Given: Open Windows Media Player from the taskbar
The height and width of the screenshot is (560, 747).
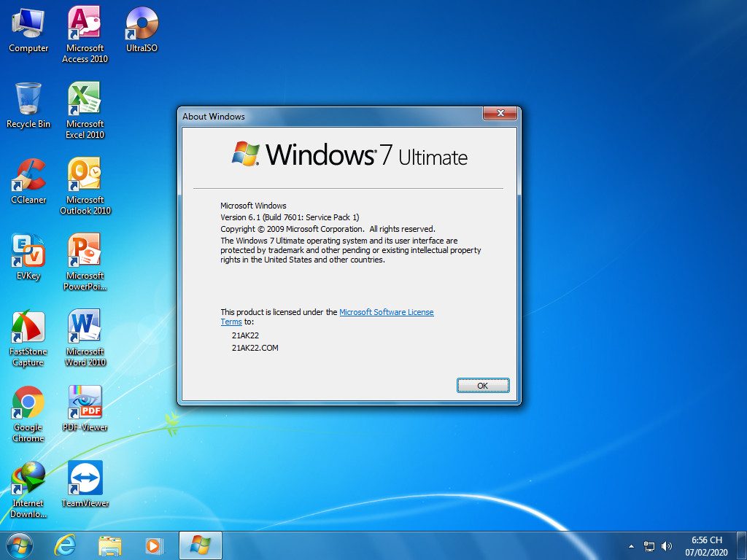Looking at the screenshot, I should pos(154,545).
